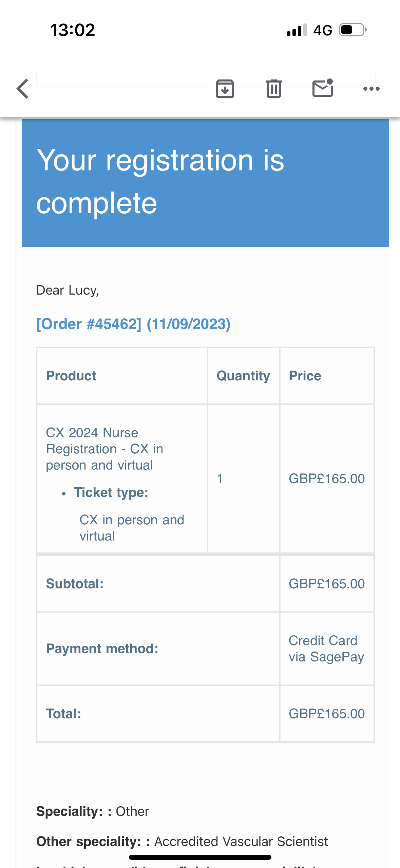Select the Product column header

(x=71, y=376)
